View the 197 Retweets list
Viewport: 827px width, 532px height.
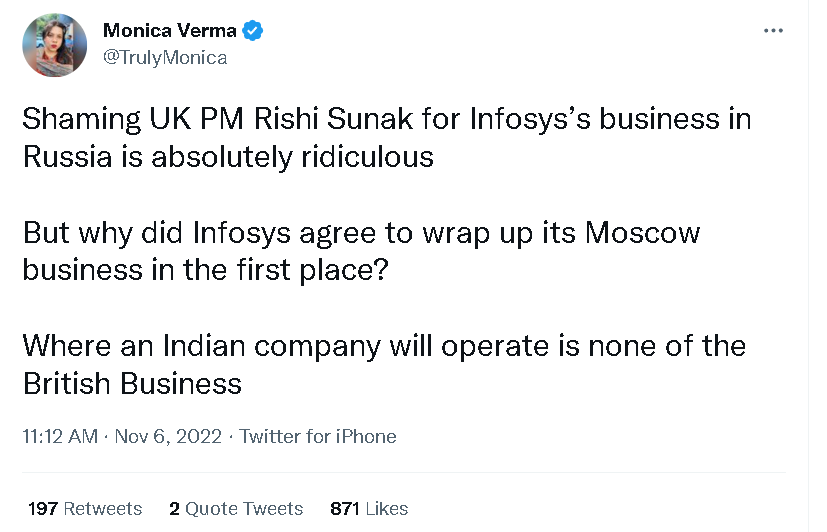[x=85, y=509]
